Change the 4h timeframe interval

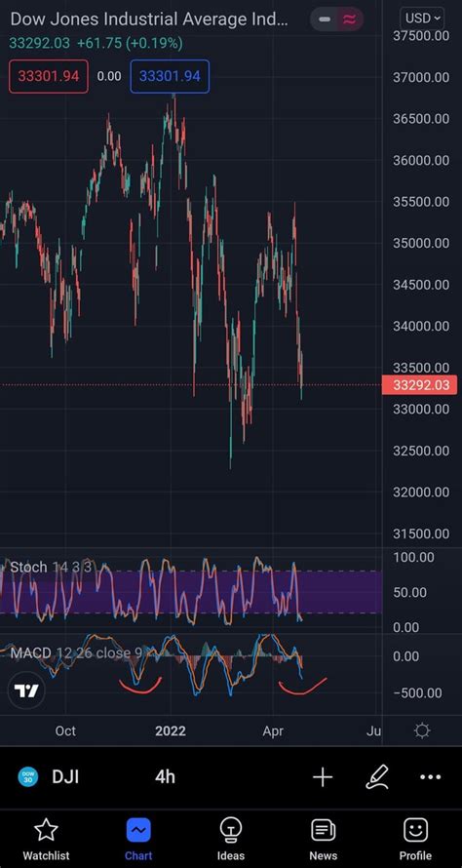[165, 777]
